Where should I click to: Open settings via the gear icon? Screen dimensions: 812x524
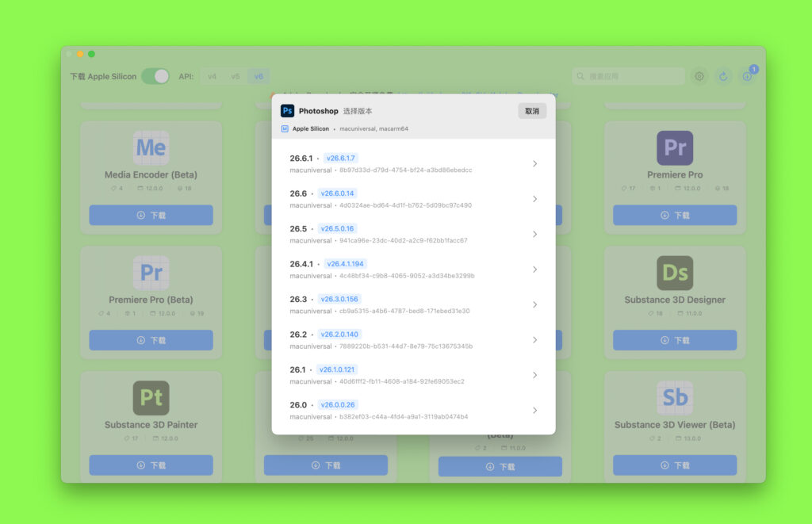click(699, 76)
